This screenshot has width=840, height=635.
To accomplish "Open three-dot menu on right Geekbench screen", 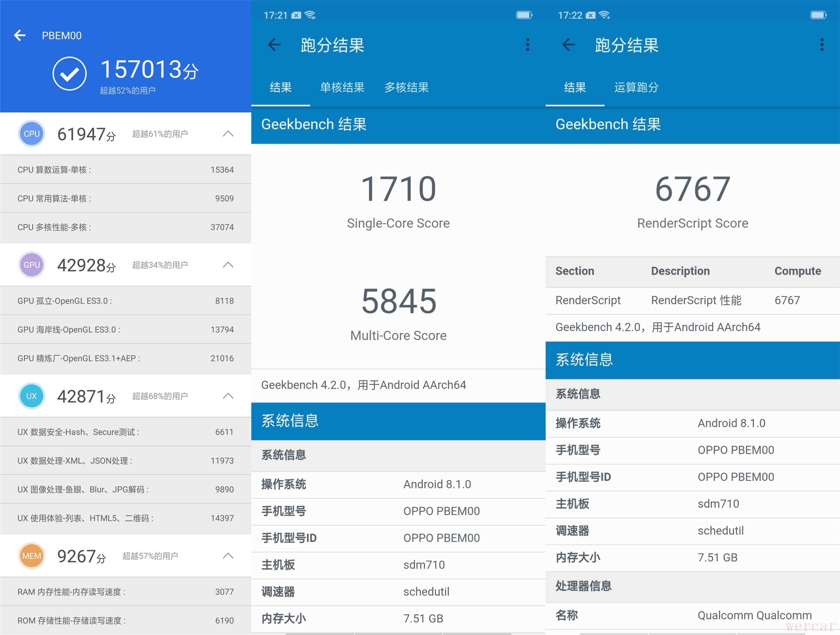I will click(x=822, y=45).
